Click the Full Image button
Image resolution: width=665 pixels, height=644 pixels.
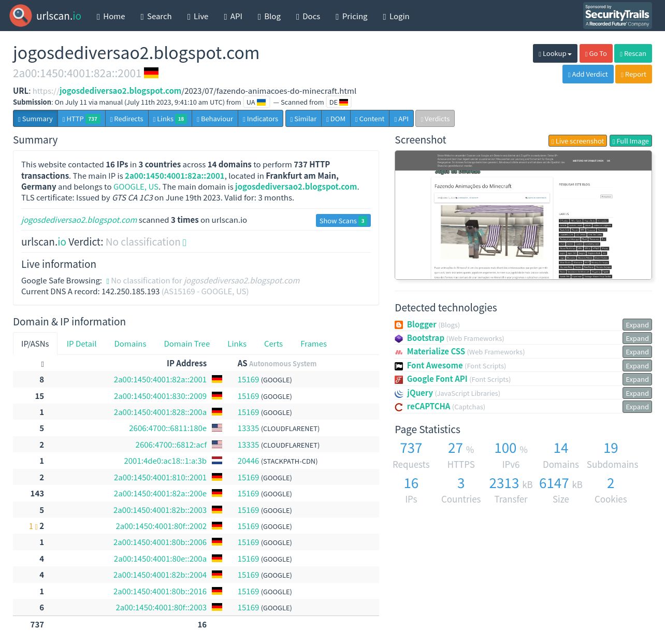[x=630, y=140]
